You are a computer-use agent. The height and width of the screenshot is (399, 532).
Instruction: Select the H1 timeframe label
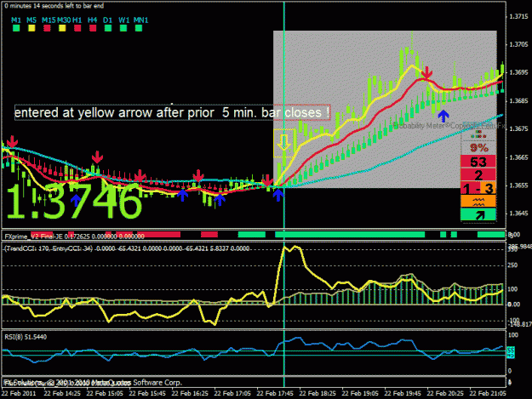pos(77,20)
